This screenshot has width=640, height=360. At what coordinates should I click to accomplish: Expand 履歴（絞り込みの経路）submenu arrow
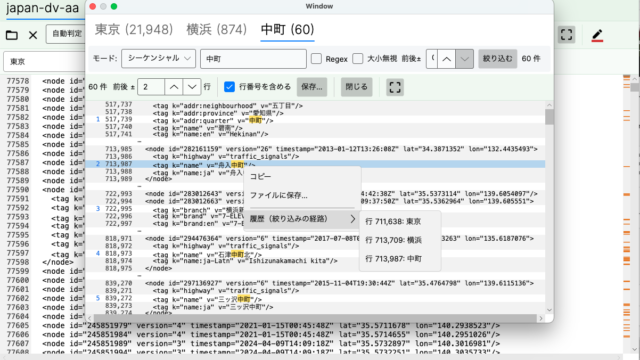coord(353,219)
